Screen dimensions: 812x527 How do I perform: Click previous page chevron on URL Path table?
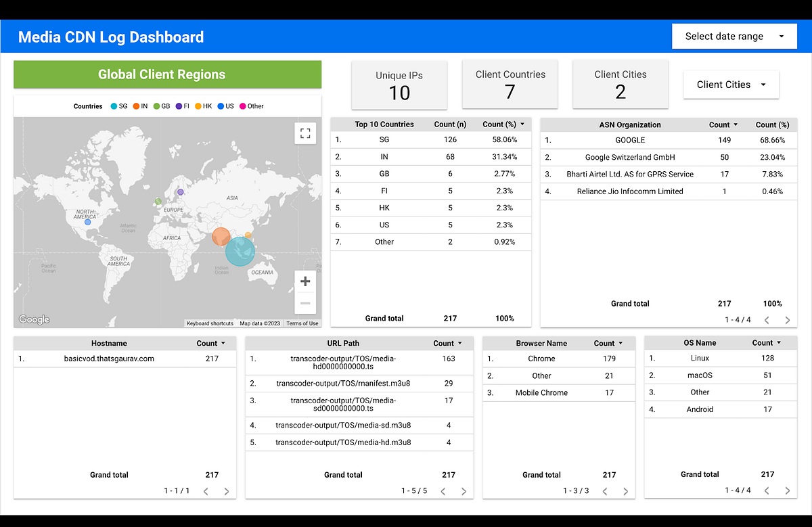443,491
